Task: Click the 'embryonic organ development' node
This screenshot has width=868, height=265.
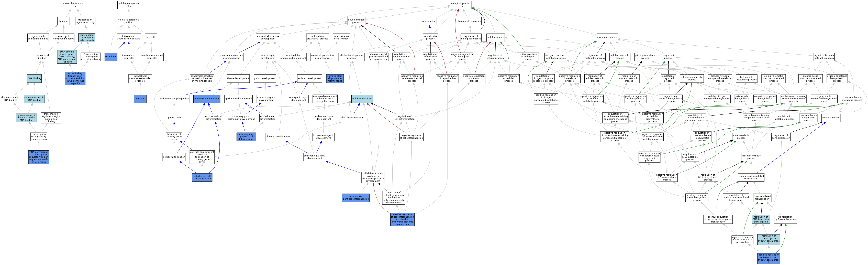Action: pos(298,99)
